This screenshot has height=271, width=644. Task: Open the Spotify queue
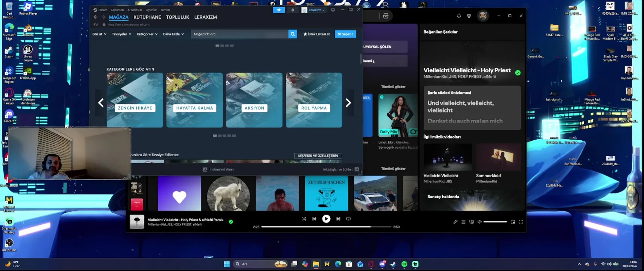[464, 222]
